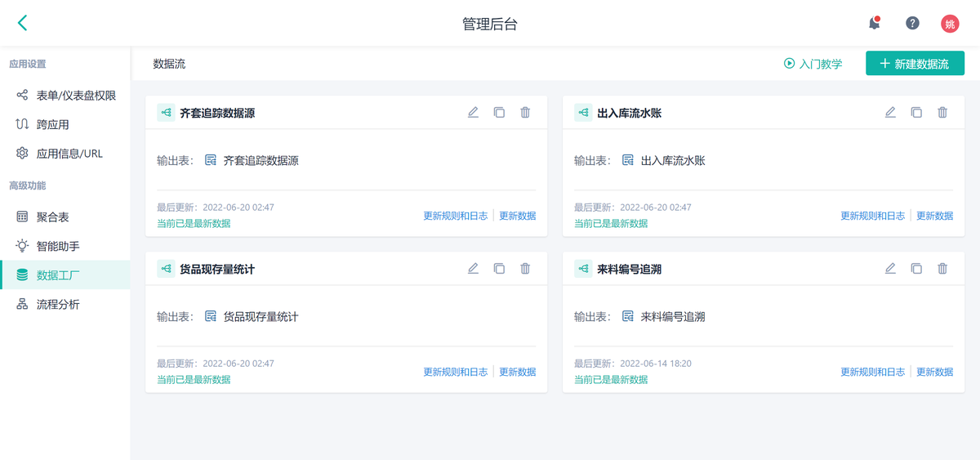Open 智能助手 from the sidebar
The image size is (980, 460).
pyautogui.click(x=58, y=246)
